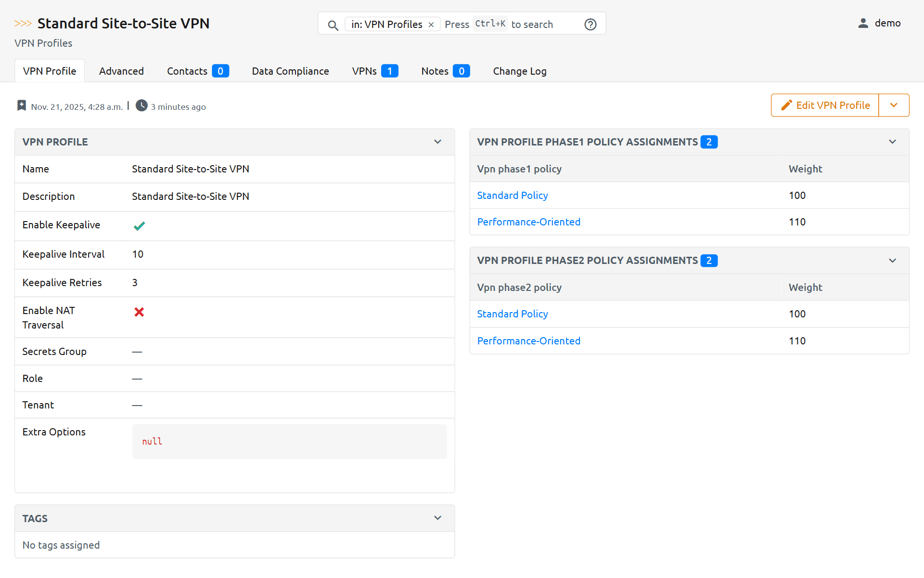Collapse Phase1 Policy Assignments panel

tap(892, 142)
